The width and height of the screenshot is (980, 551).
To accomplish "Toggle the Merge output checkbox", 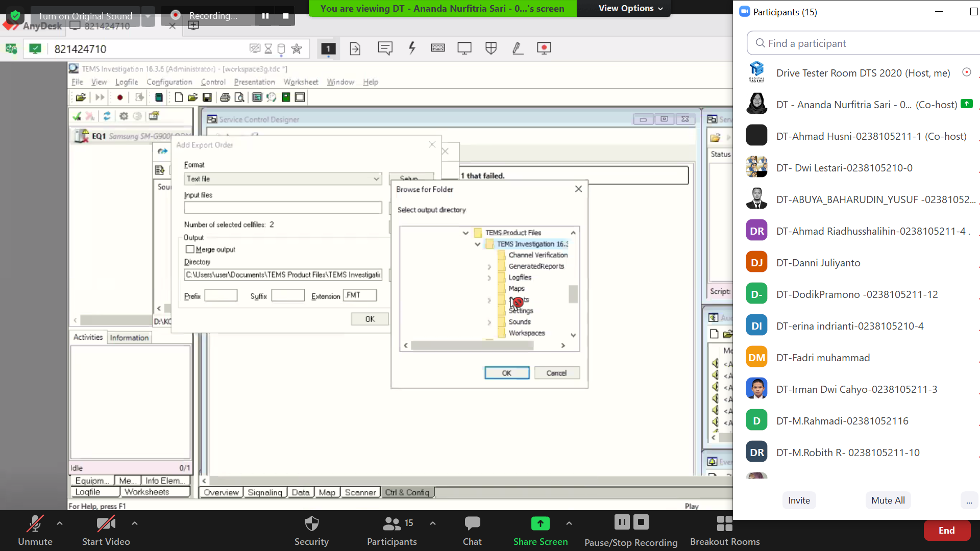I will coord(190,249).
